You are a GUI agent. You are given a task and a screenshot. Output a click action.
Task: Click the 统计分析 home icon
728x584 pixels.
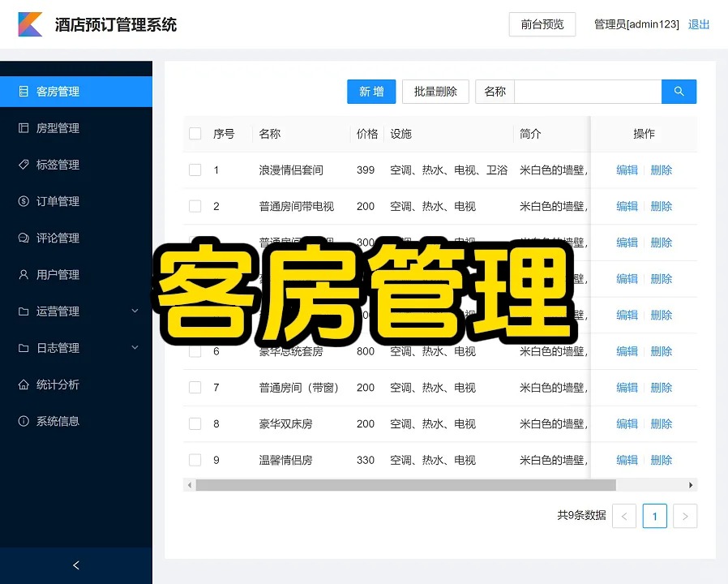click(x=24, y=384)
